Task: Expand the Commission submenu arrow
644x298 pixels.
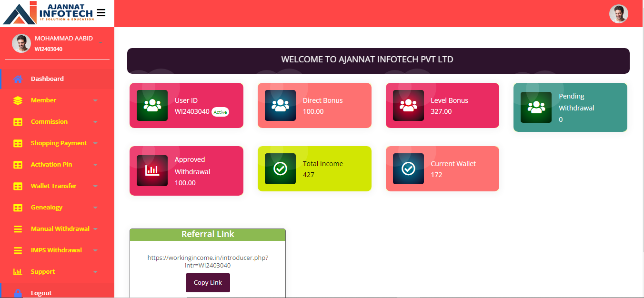Action: pyautogui.click(x=95, y=122)
